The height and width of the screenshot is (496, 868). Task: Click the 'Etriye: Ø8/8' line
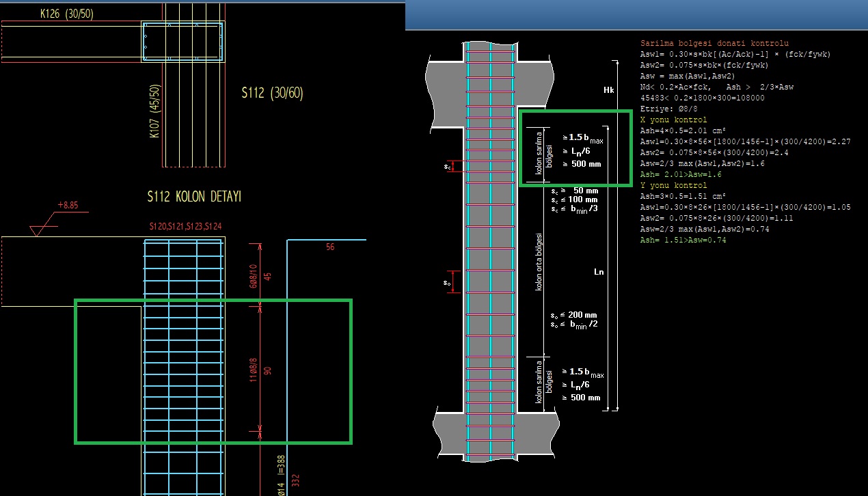(666, 109)
